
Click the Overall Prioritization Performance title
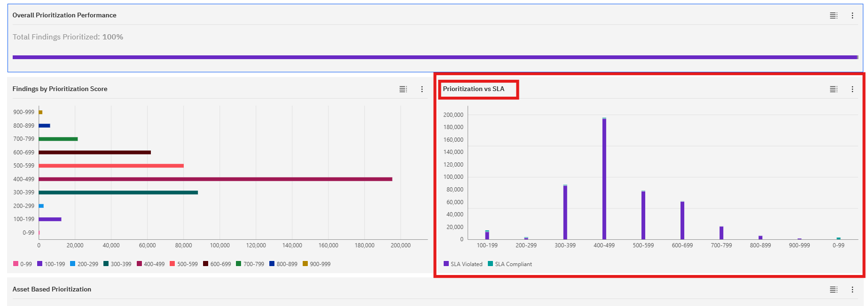point(64,15)
